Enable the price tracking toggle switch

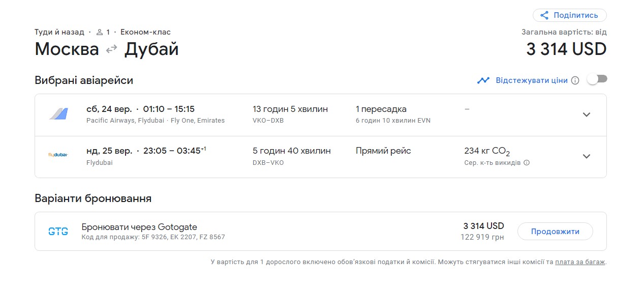tap(596, 79)
